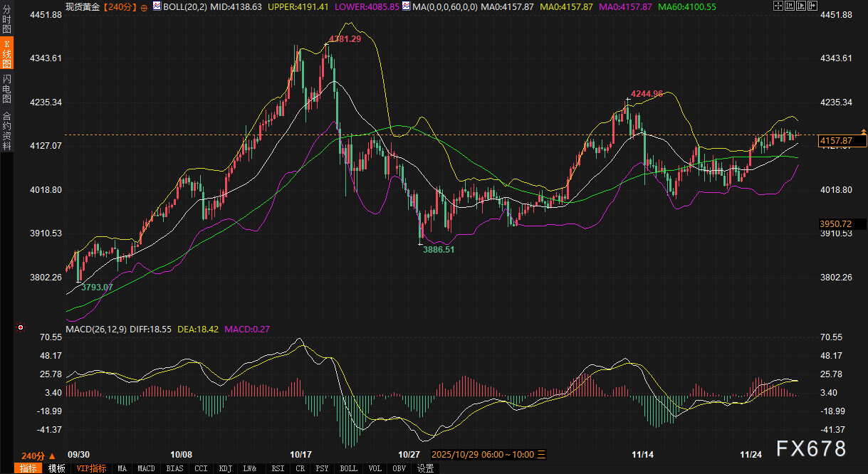Screen dimensions: 868x474
Task: Open the 闪电图 side tab
Action: coord(6,89)
